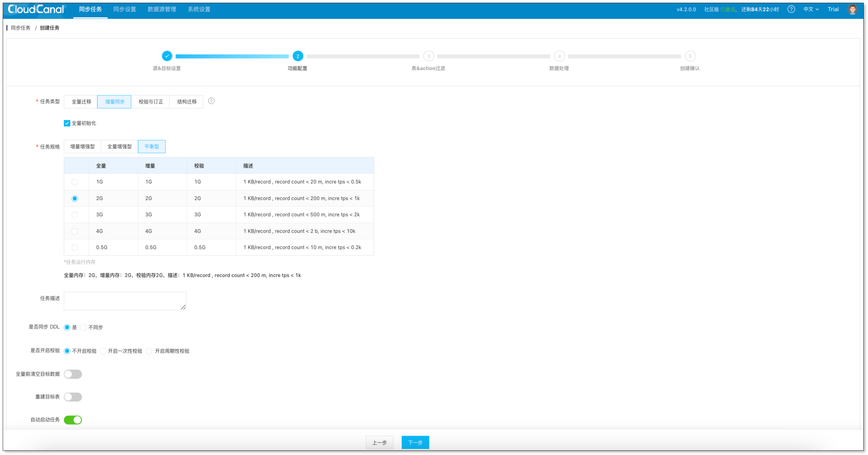Open the 中文 language dropdown
Screen dimensions: 868x455
tap(811, 10)
